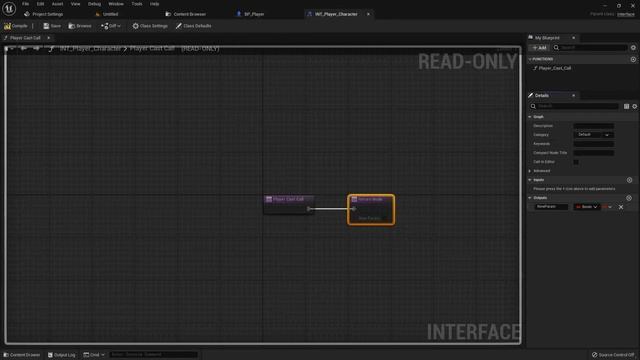The image size is (640, 360).
Task: Collapse the Outputs section
Action: click(x=530, y=198)
